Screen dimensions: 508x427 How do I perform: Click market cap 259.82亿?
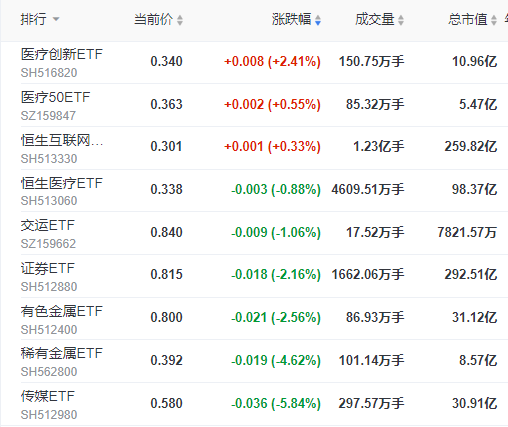coord(471,146)
